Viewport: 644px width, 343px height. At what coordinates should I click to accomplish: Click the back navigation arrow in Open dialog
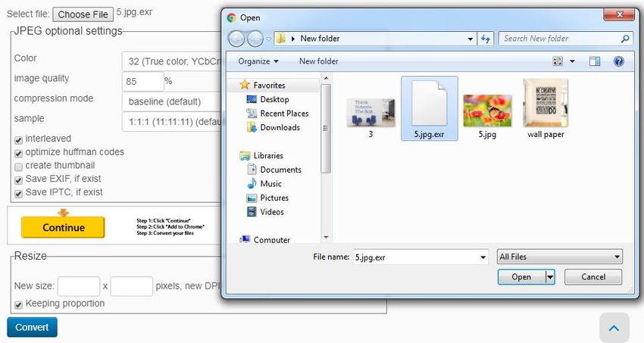[236, 39]
